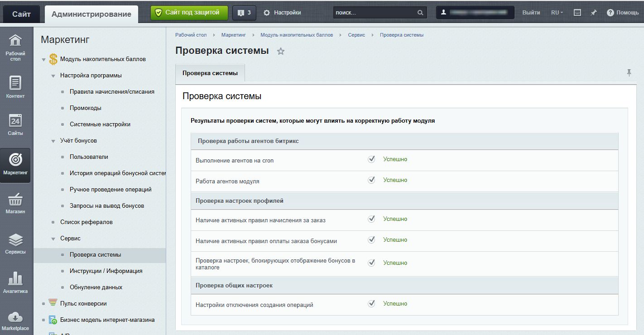The height and width of the screenshot is (335, 644).
Task: Open the notifications counter showing 3
Action: tap(244, 13)
